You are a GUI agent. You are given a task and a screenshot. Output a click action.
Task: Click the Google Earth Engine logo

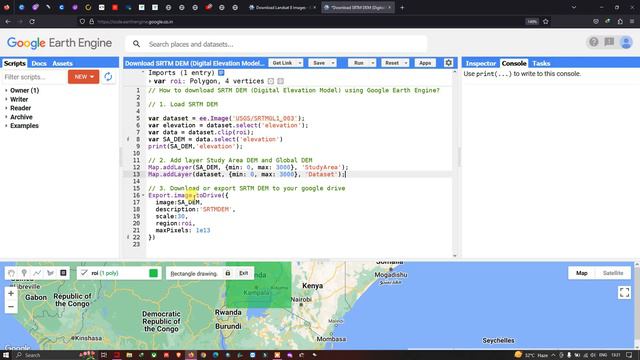[x=59, y=43]
